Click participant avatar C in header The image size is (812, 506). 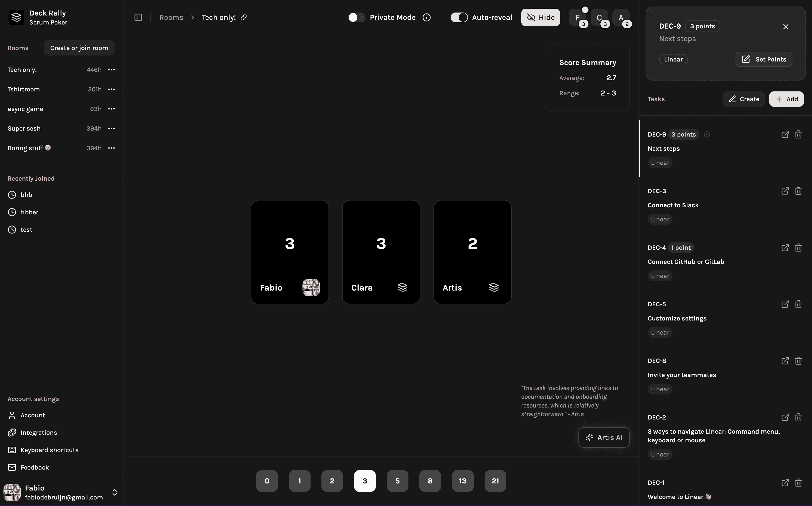599,17
